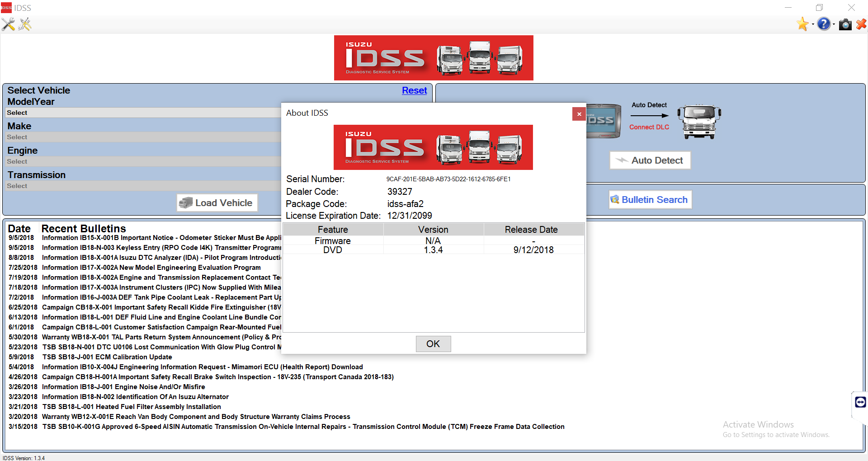The image size is (868, 461).
Task: Open bulletin IB18-L-001 DEF Fluid Line
Action: click(x=161, y=317)
